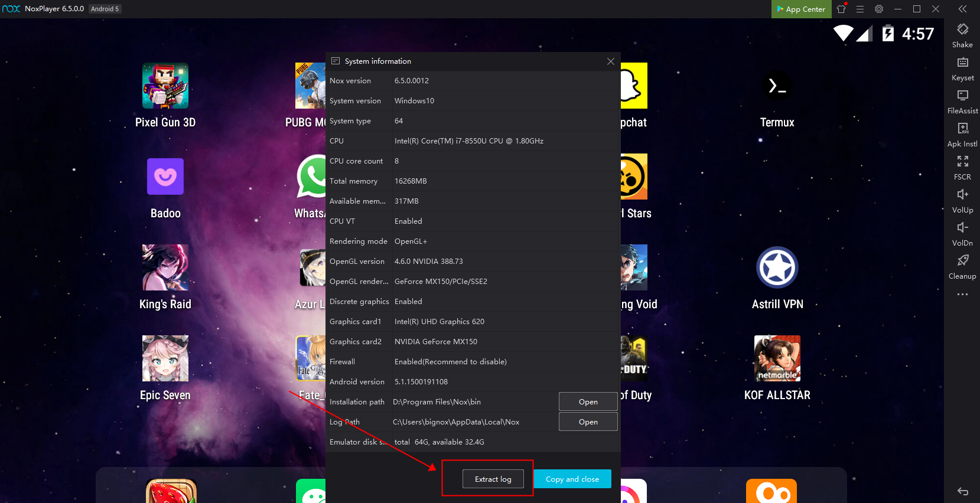Close the System information dialog
This screenshot has height=503, width=980.
coord(611,61)
